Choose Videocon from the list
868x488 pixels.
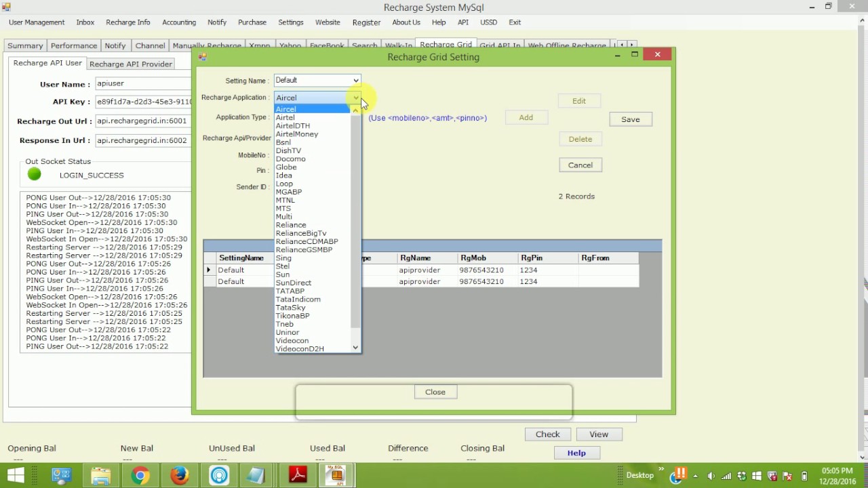tap(292, 340)
